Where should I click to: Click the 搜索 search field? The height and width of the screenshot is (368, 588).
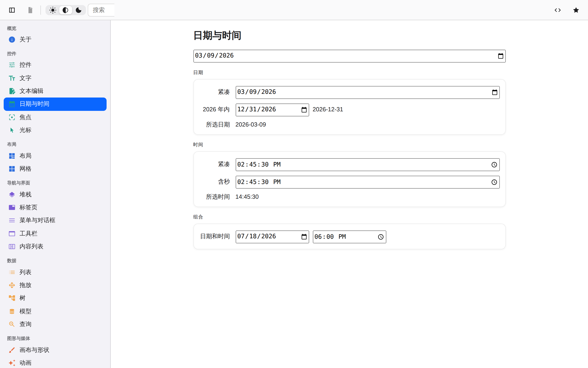click(x=101, y=10)
